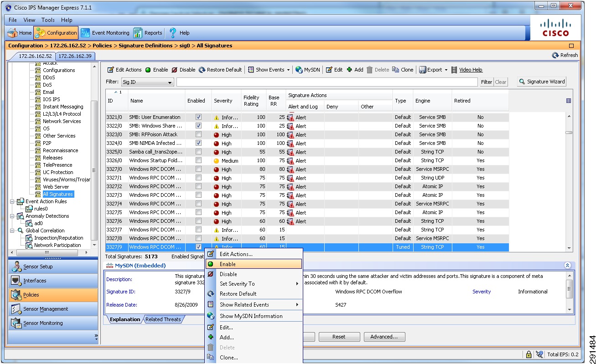Click the Help question mark icon
596x364 pixels.
[173, 33]
